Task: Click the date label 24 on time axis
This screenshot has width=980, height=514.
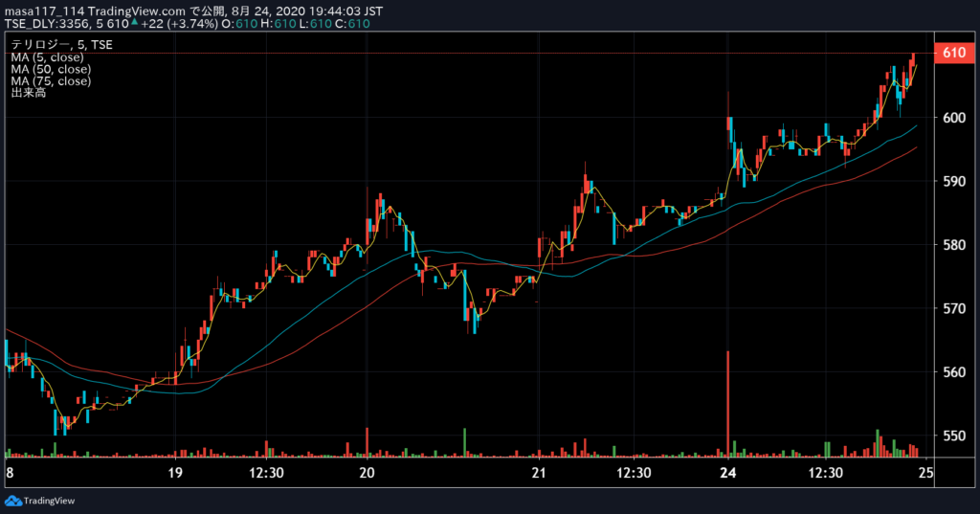Action: coord(728,473)
